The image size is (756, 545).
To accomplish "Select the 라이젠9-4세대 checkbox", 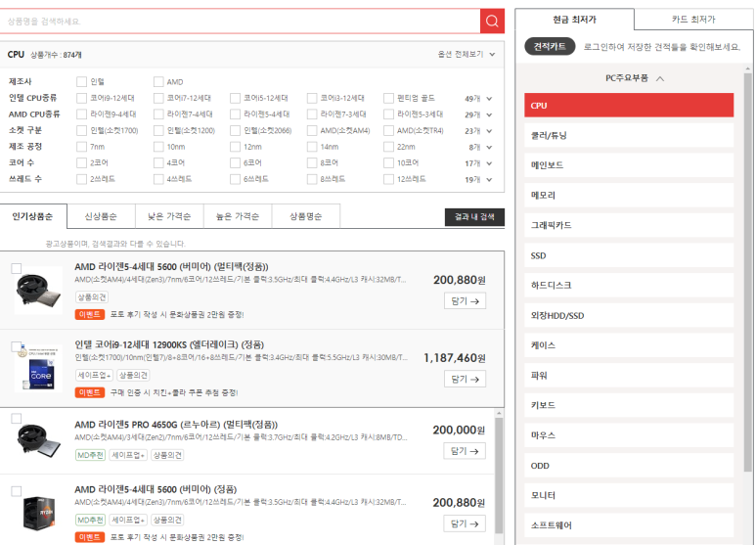I will tap(81, 114).
